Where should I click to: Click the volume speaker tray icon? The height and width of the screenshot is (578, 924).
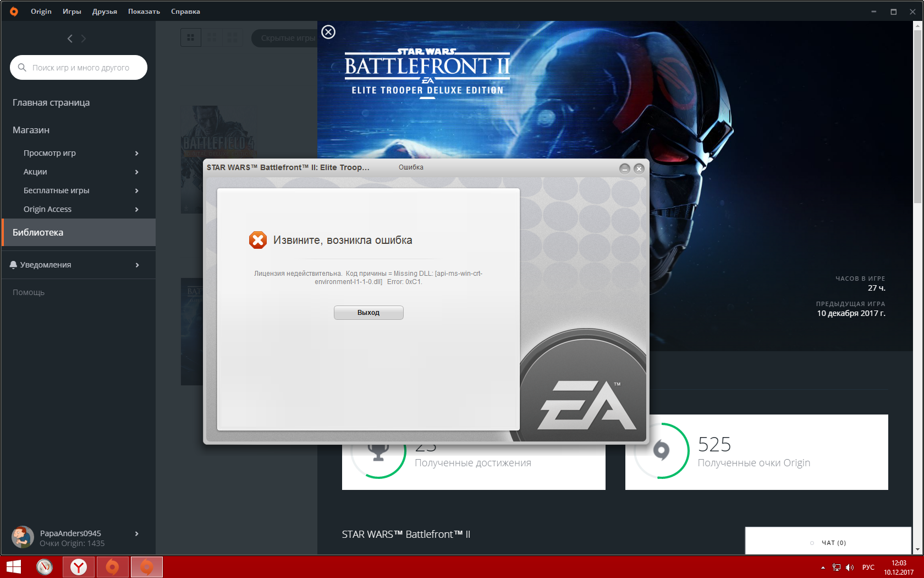pyautogui.click(x=850, y=568)
